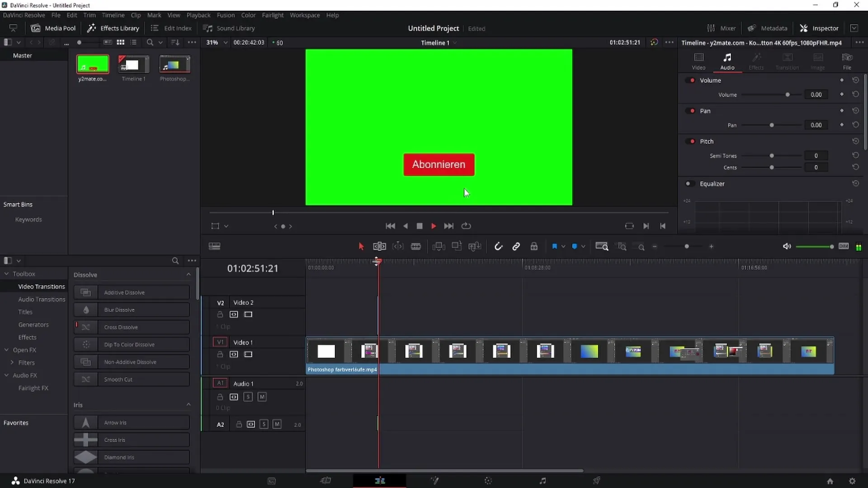Select the Cross Dissolve transition
This screenshot has width=868, height=488.
[x=132, y=327]
